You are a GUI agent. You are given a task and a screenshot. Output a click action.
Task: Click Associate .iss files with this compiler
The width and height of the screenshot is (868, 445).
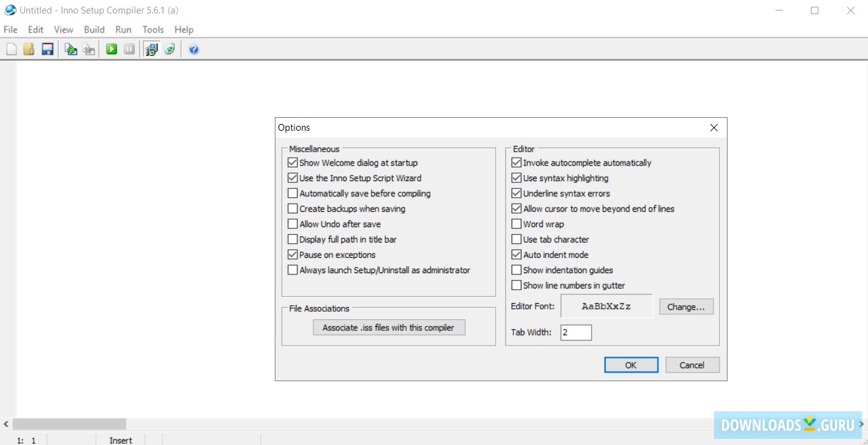pos(388,328)
